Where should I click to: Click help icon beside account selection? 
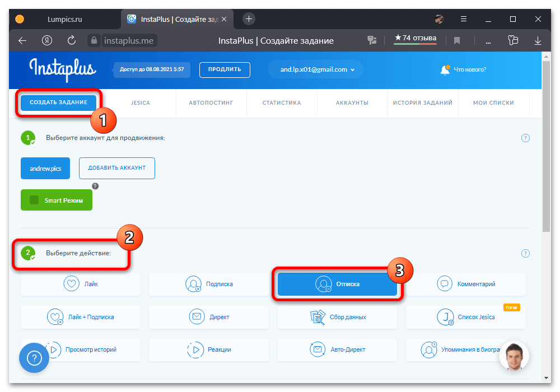click(525, 138)
